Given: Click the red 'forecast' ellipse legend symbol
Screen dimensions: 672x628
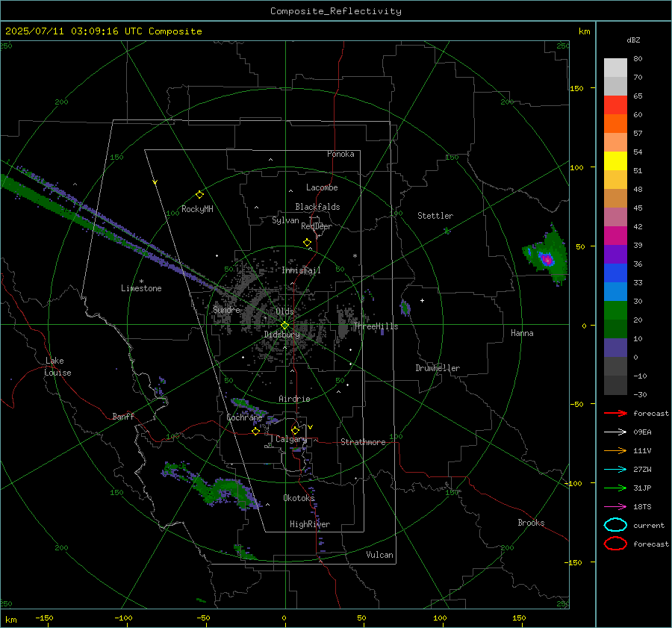Looking at the screenshot, I should [x=615, y=544].
